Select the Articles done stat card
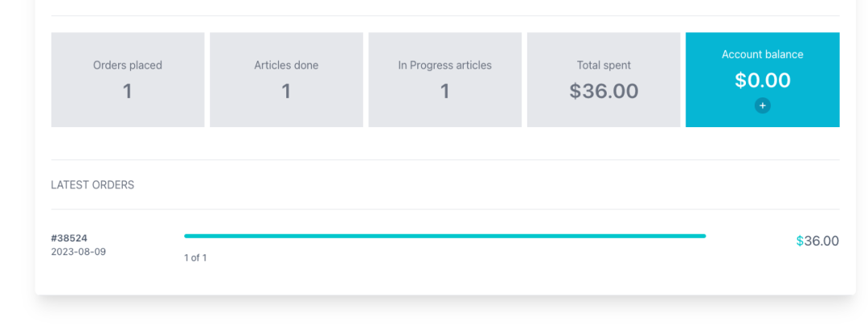The image size is (868, 326). coord(286,80)
